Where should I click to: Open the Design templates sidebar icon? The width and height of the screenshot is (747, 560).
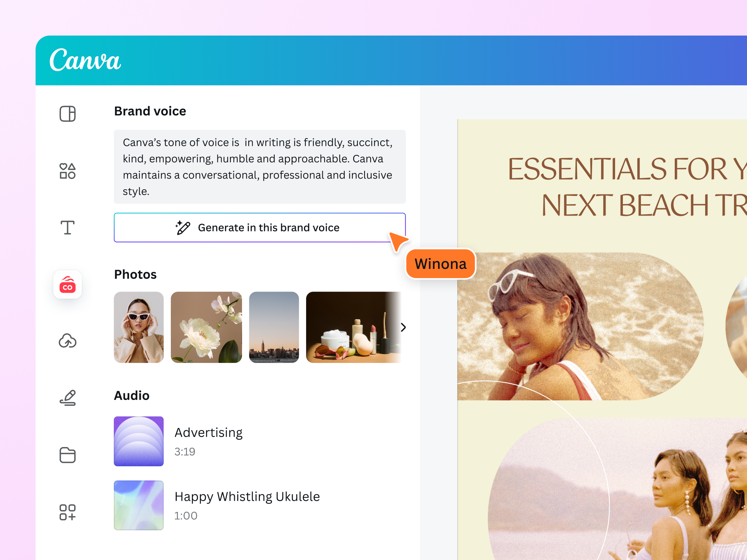pyautogui.click(x=67, y=114)
